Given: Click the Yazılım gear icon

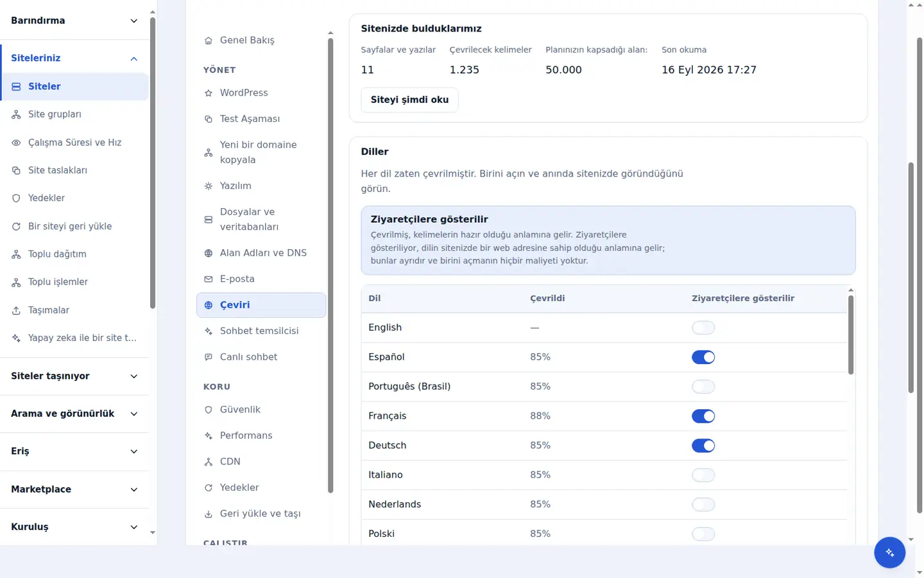Looking at the screenshot, I should [209, 186].
